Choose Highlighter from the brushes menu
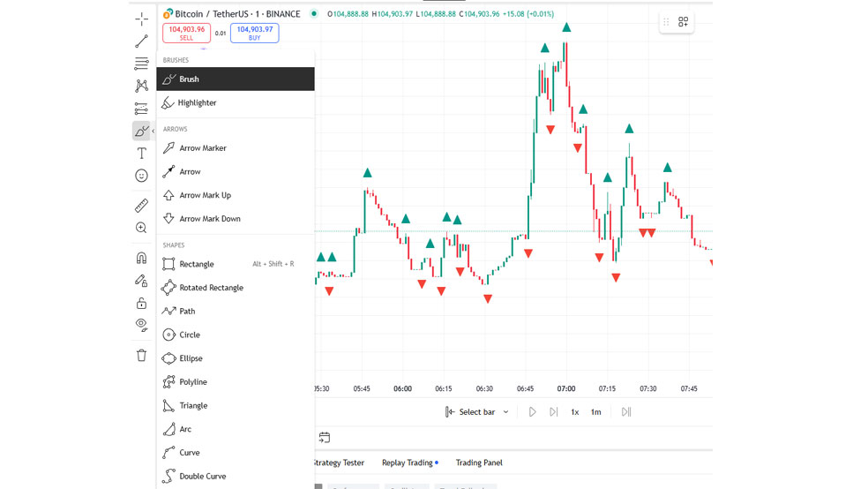The image size is (868, 489). coord(236,102)
